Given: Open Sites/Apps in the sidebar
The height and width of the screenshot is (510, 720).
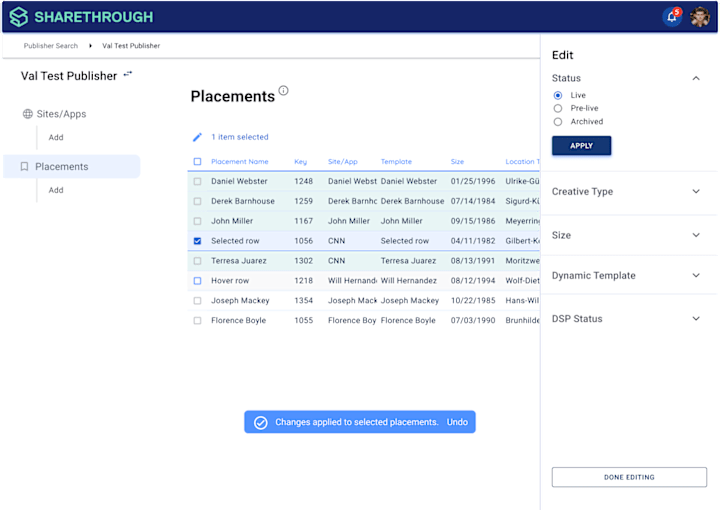Looking at the screenshot, I should (61, 114).
